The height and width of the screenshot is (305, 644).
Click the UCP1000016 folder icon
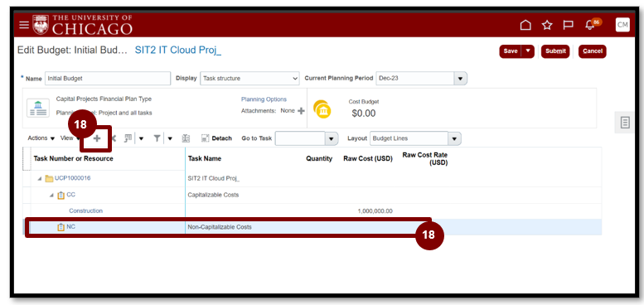pos(49,178)
